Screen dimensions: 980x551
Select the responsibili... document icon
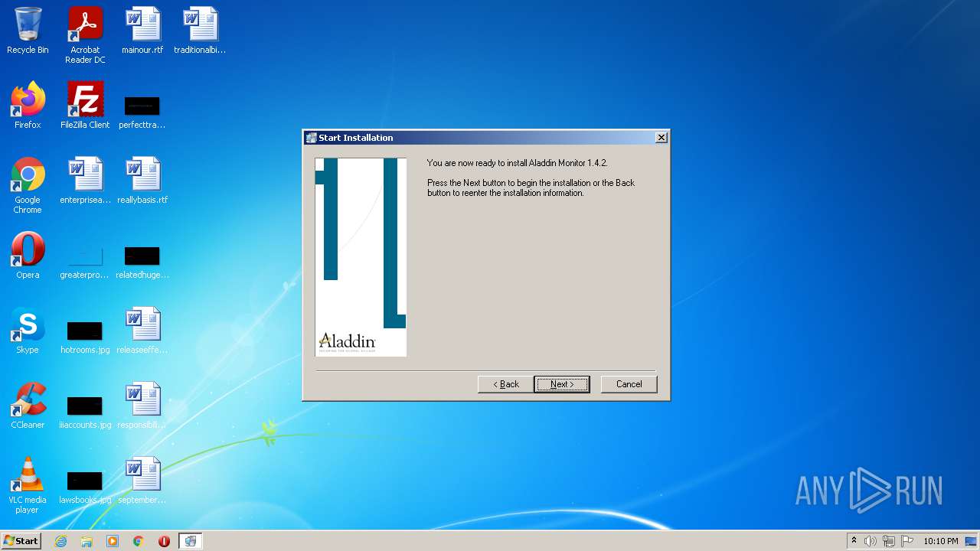(142, 406)
